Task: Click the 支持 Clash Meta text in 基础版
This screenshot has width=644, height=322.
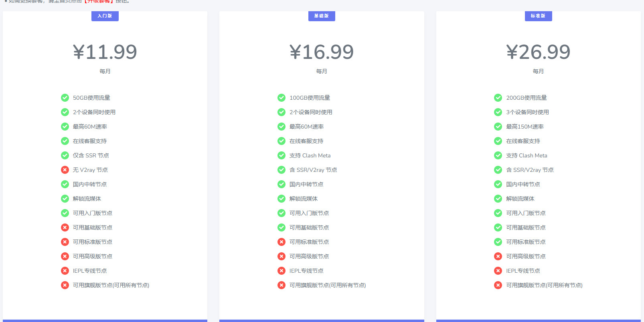Action: pyautogui.click(x=310, y=155)
